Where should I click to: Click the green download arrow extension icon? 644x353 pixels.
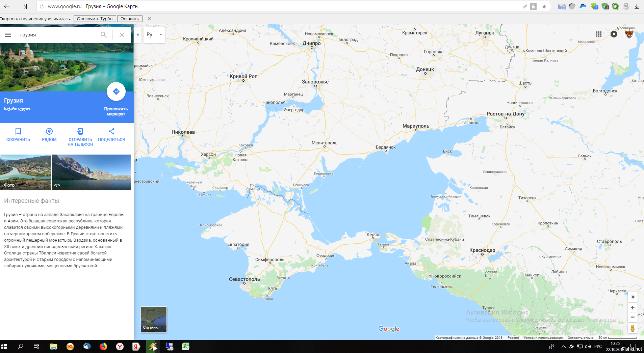pyautogui.click(x=594, y=6)
